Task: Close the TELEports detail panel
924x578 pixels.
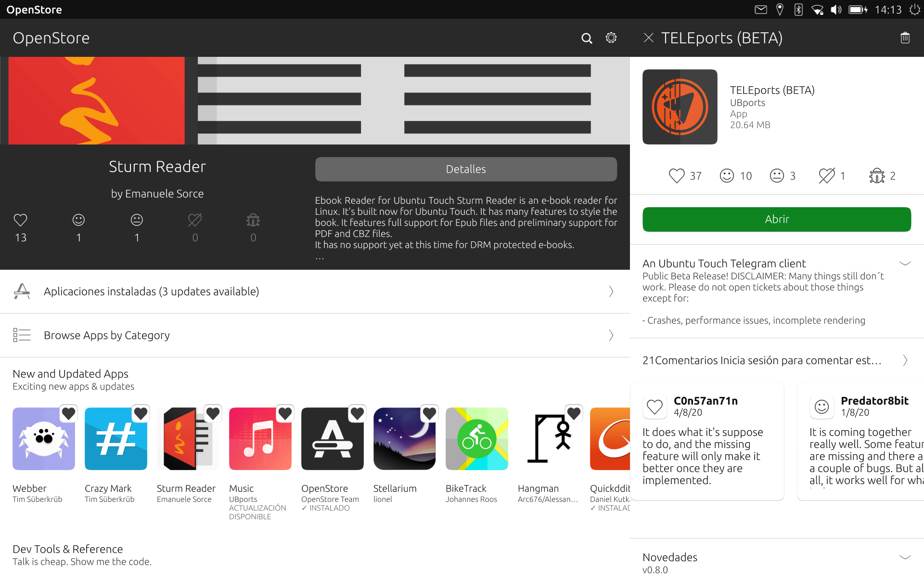Action: click(648, 38)
